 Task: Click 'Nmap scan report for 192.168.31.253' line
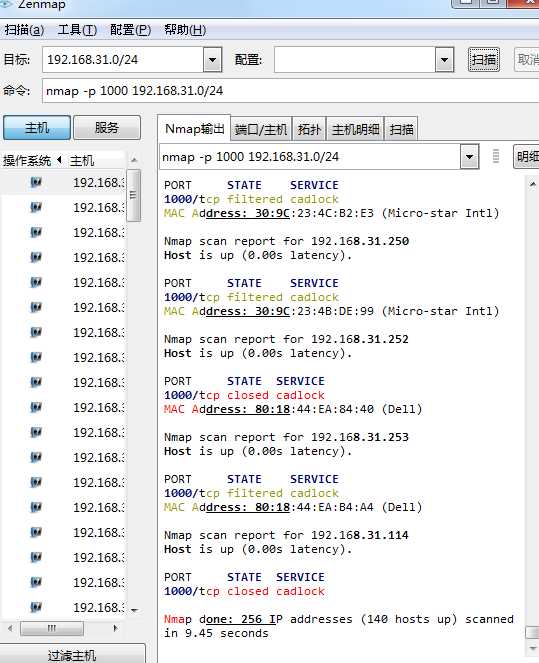pyautogui.click(x=286, y=437)
